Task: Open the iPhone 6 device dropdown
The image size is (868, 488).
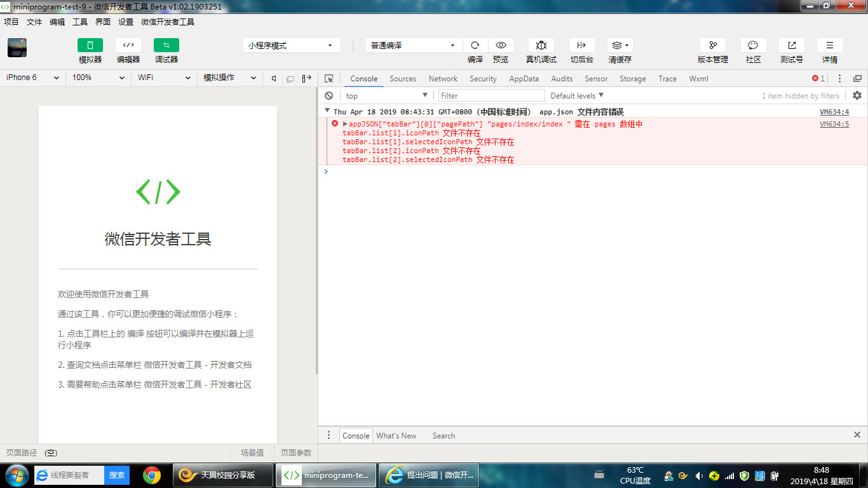Action: point(32,78)
